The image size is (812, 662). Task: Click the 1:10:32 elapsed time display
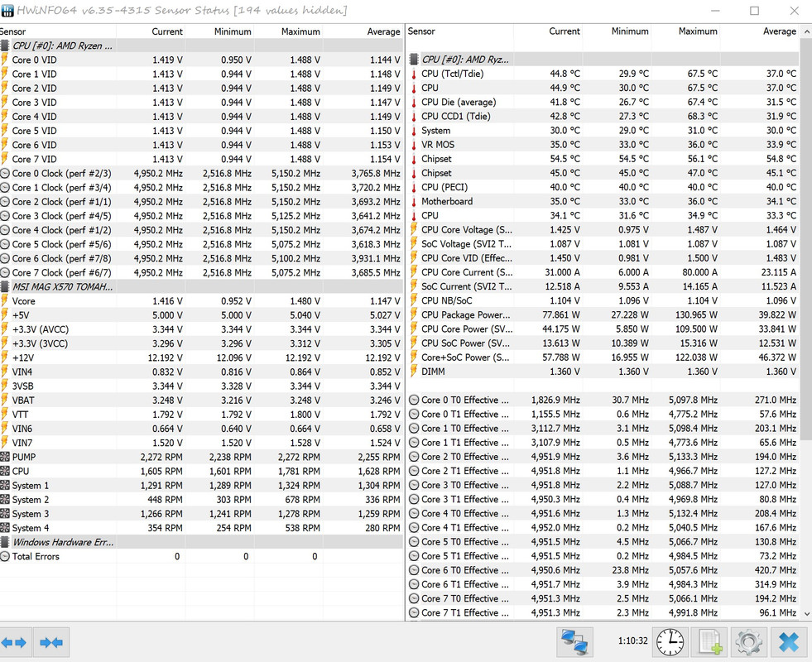(633, 640)
